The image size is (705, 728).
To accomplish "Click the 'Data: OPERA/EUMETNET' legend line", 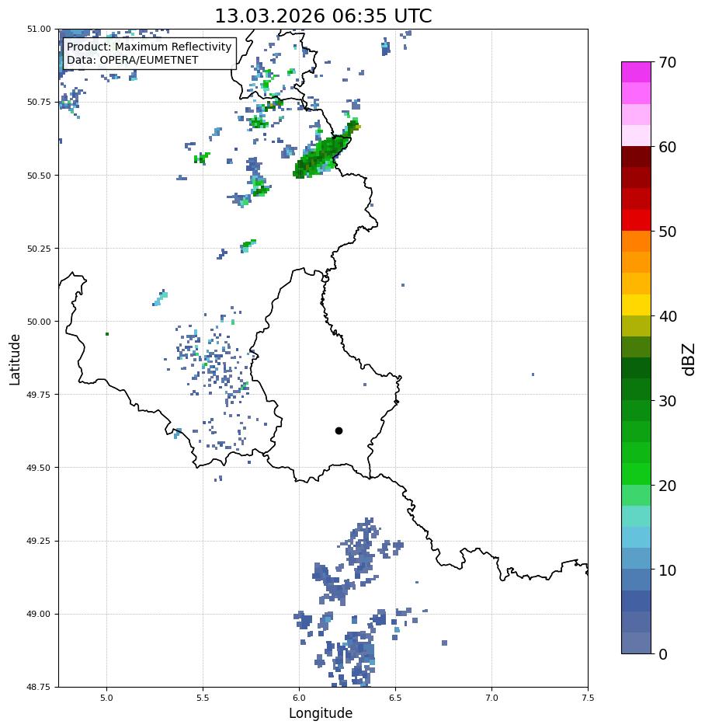I will 132,61.
